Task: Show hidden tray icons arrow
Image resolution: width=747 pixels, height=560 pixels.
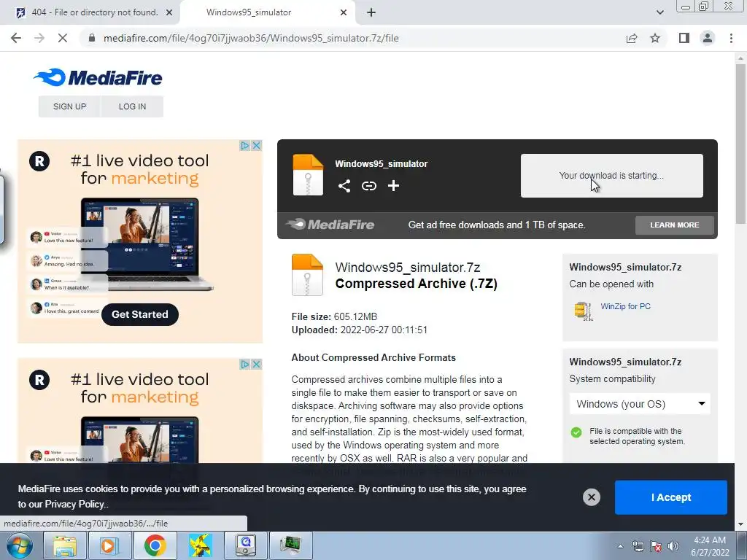Action: tap(620, 546)
